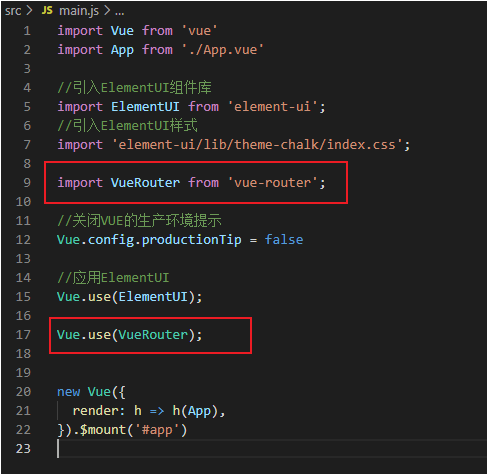Click productionTip on line 12
Screen dimensions: 487x474
[192, 240]
